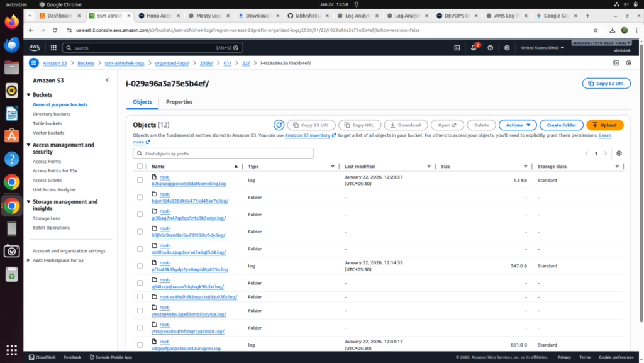Sort objects by the Size column filter

(x=526, y=166)
